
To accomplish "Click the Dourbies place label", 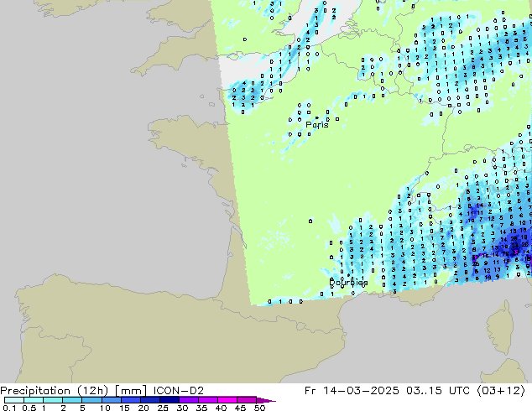I will (348, 282).
